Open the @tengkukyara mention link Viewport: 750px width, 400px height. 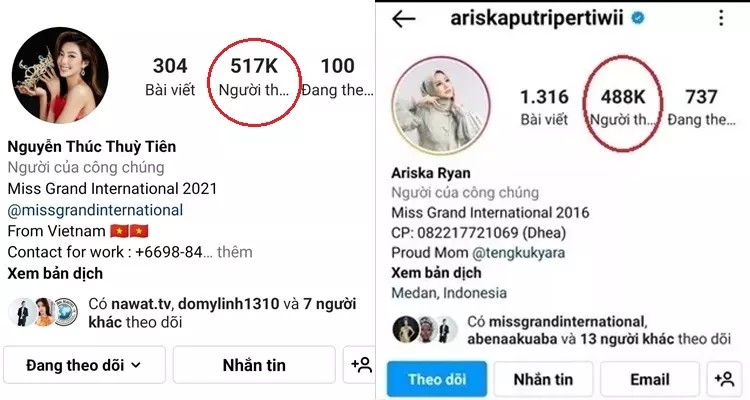coord(518,253)
